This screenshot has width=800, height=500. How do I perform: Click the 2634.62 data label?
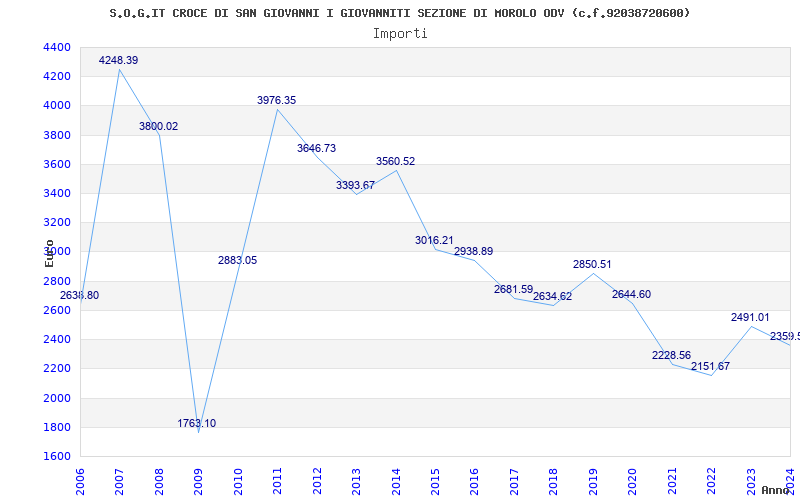point(553,296)
